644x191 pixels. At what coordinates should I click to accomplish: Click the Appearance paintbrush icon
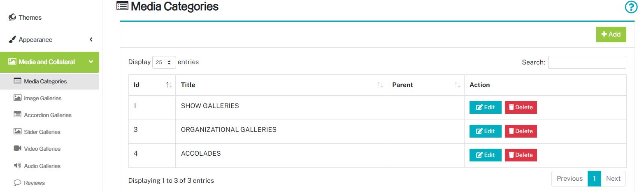pos(12,39)
